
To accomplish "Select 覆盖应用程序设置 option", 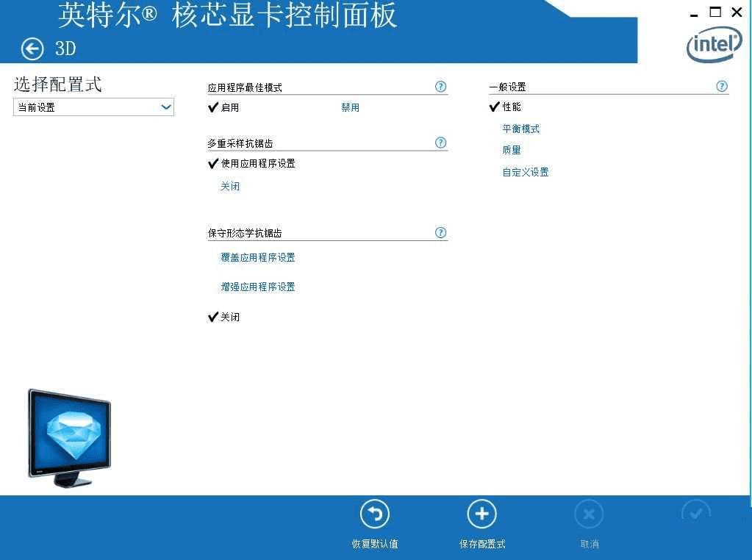I will (258, 257).
